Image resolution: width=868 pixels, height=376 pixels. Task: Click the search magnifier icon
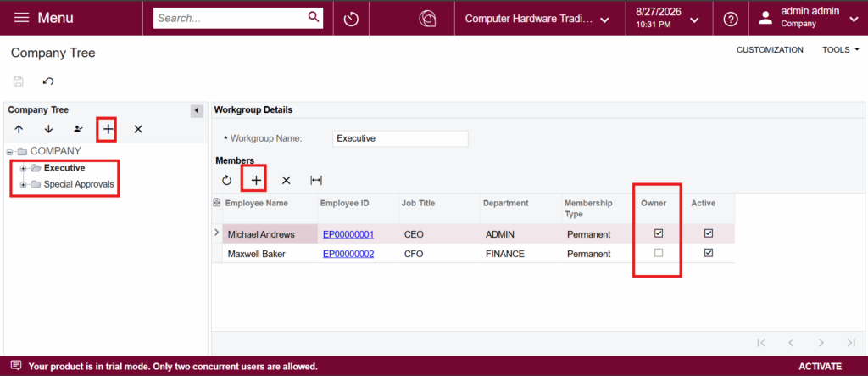pyautogui.click(x=314, y=17)
